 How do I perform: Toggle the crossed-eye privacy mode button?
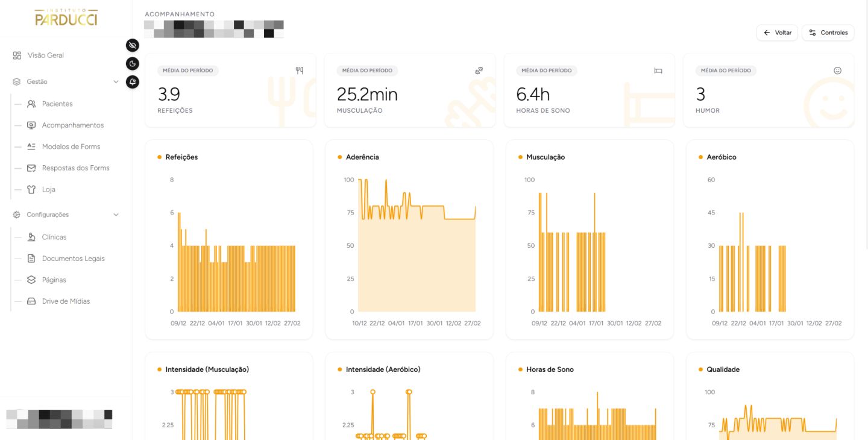pos(133,45)
